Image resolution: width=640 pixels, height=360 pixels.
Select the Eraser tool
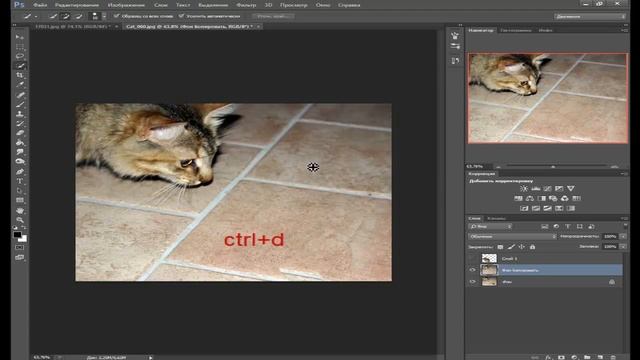[20, 133]
